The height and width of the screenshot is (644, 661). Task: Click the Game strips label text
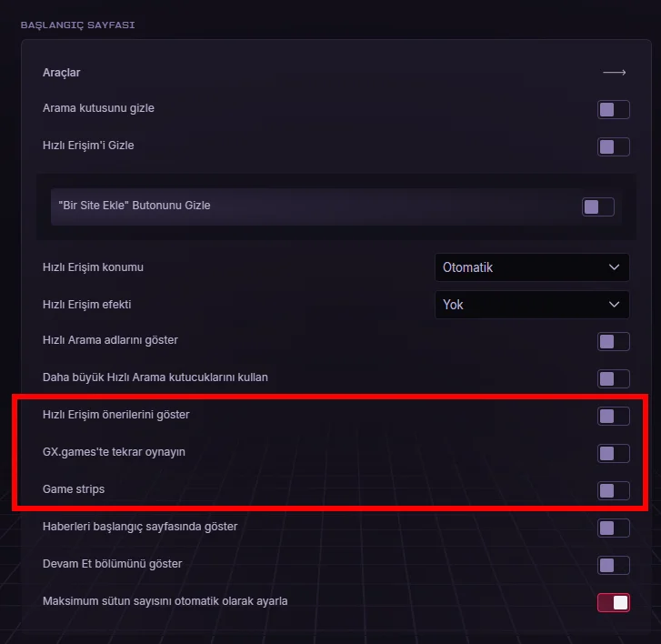click(x=74, y=489)
